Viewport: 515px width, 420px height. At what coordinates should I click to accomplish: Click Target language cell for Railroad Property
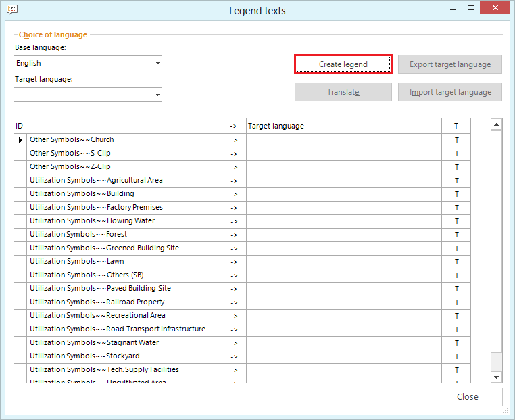(343, 302)
